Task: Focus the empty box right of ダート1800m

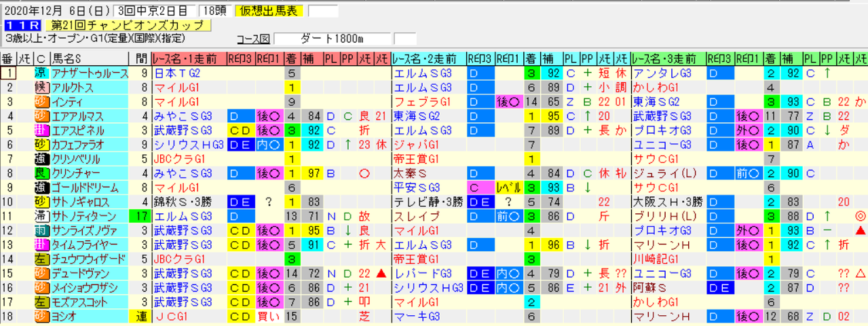Action: 405,39
